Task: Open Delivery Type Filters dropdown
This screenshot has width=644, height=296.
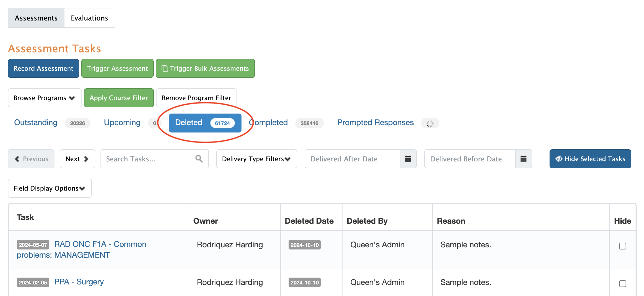Action: click(x=256, y=159)
